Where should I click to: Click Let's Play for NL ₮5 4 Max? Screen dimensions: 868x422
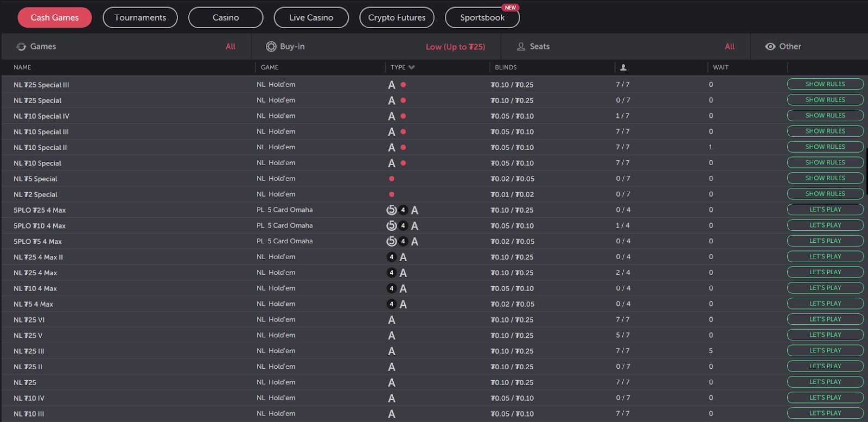pyautogui.click(x=825, y=304)
